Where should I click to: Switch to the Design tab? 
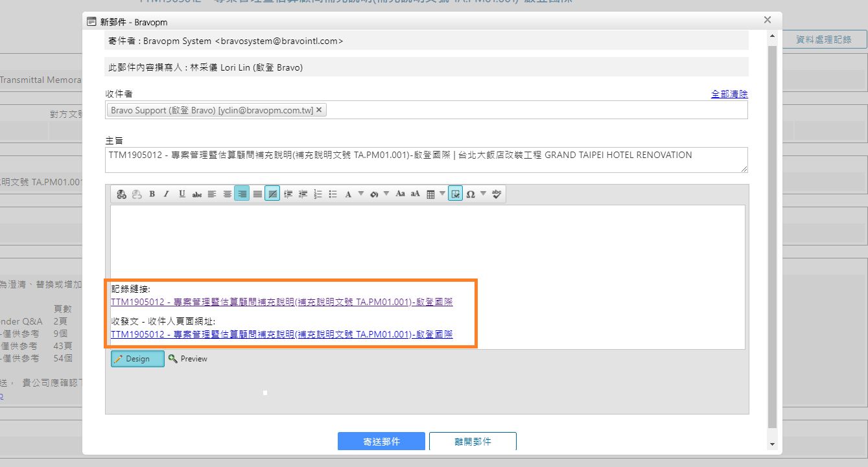click(137, 359)
